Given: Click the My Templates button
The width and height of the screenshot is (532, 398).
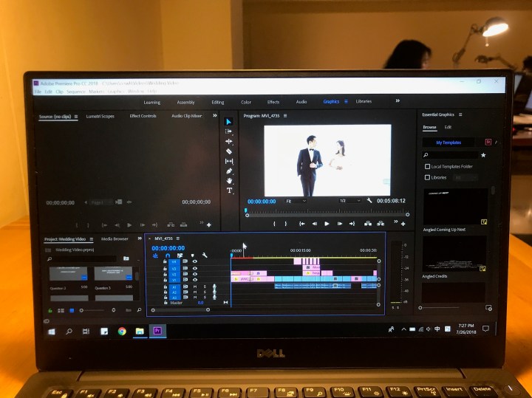Looking at the screenshot, I should click(448, 142).
